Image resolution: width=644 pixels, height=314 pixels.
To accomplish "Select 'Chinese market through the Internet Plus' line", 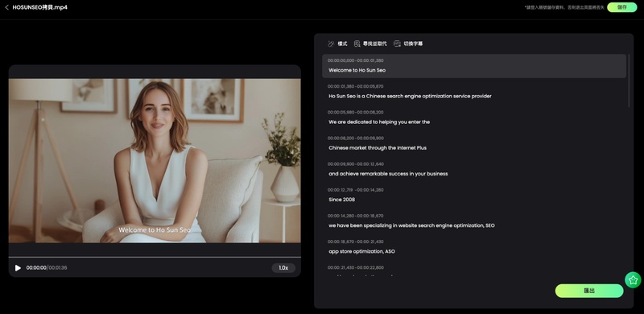I will coord(378,148).
